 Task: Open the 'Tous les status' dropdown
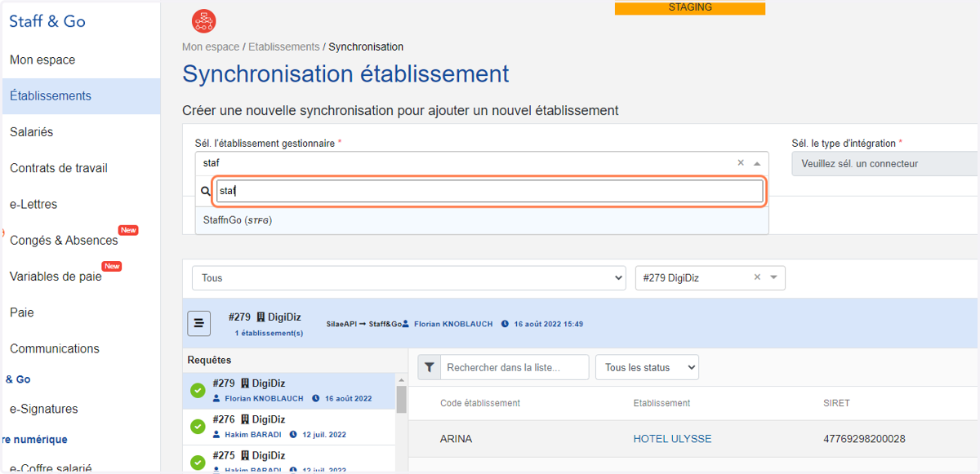[647, 367]
